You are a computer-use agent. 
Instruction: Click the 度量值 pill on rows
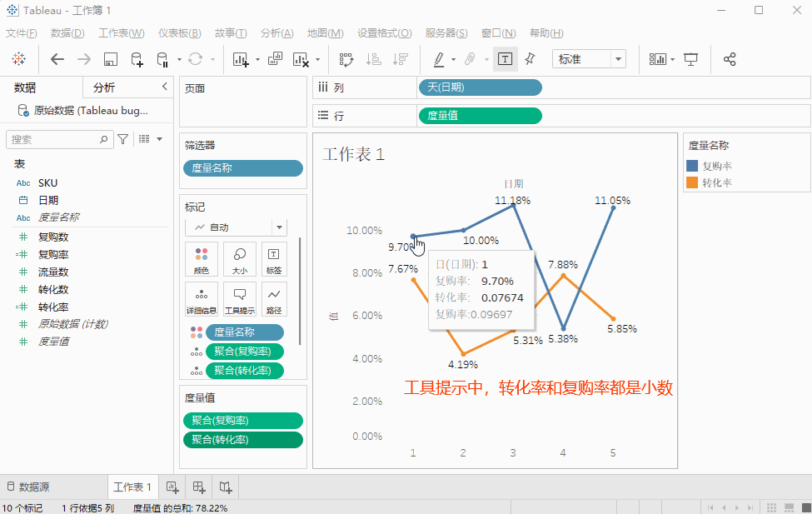480,116
